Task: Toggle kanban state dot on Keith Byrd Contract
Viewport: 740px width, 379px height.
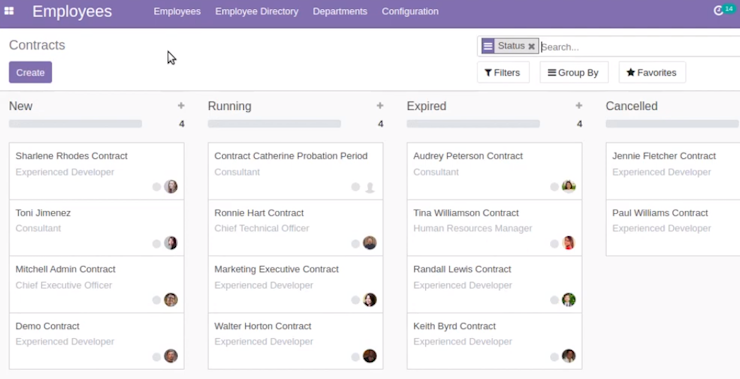Action: point(555,357)
